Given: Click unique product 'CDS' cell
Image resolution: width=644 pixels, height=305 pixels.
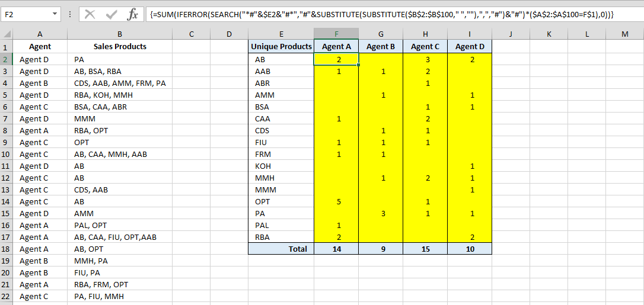Looking at the screenshot, I should coord(281,131).
